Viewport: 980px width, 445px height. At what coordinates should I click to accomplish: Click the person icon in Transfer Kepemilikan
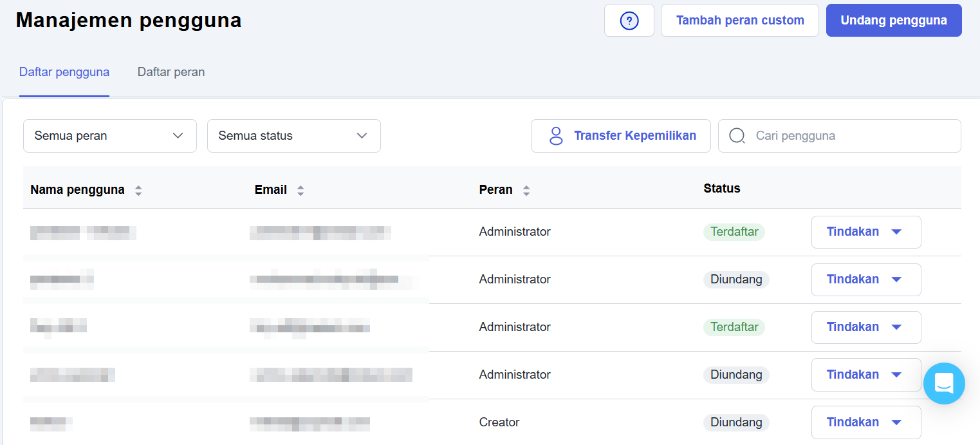click(555, 136)
